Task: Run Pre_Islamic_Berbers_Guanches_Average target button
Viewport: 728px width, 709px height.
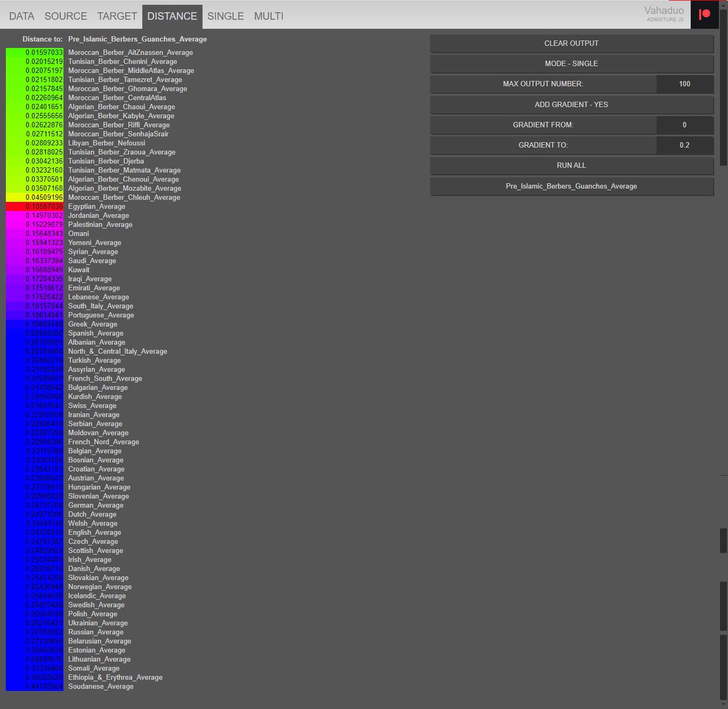Action: click(571, 186)
